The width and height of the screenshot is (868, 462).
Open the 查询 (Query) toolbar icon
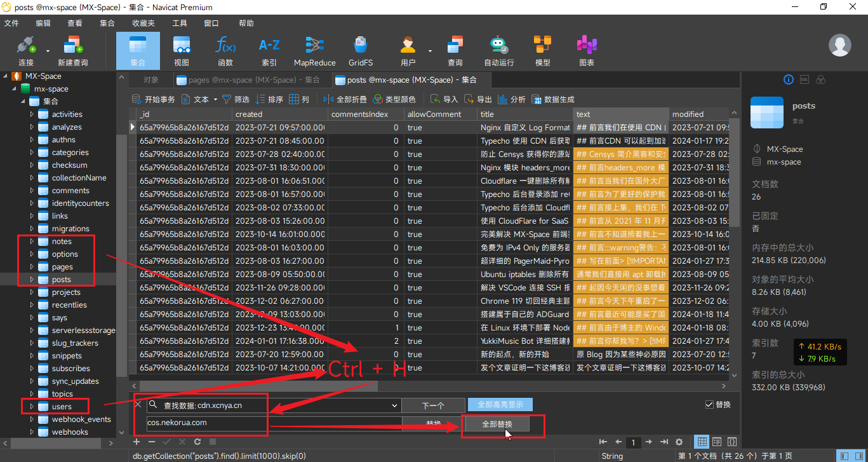455,50
